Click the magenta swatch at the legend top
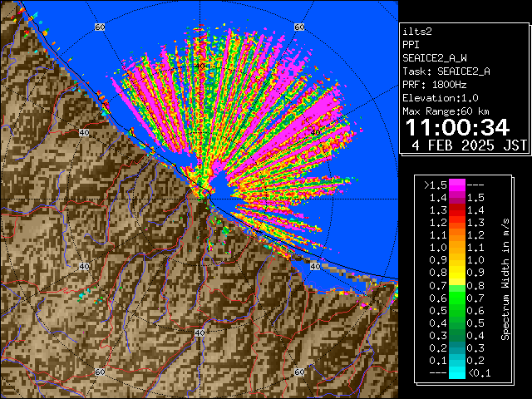 tap(457, 185)
